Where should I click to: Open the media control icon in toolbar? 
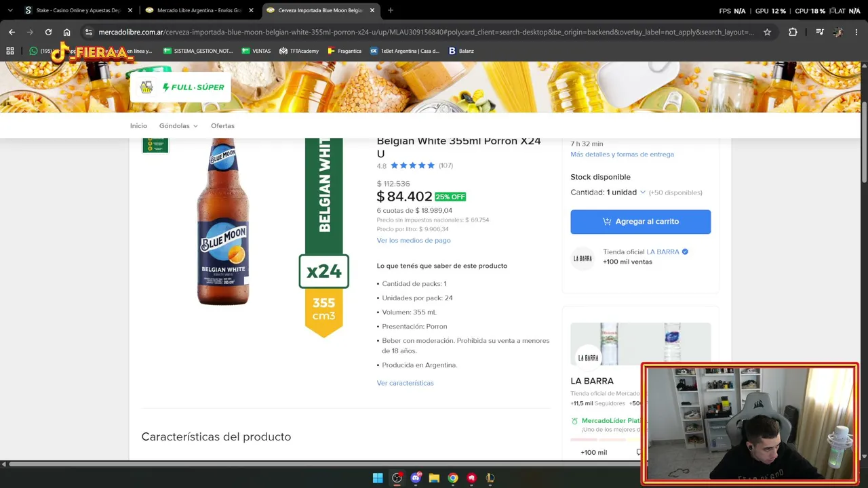(x=819, y=32)
